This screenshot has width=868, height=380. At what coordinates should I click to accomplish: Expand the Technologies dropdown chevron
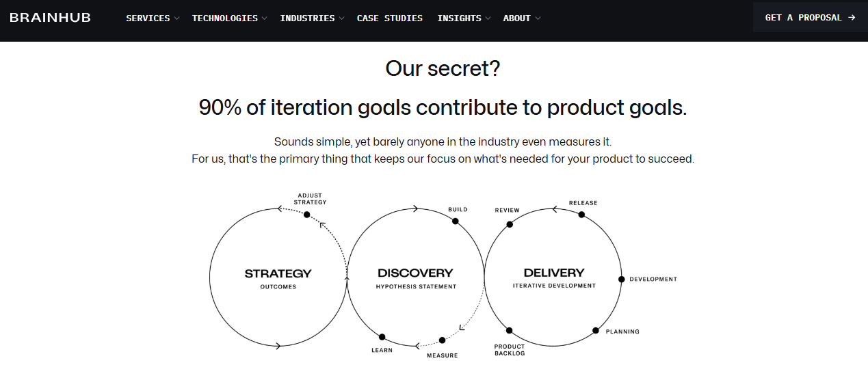point(265,18)
